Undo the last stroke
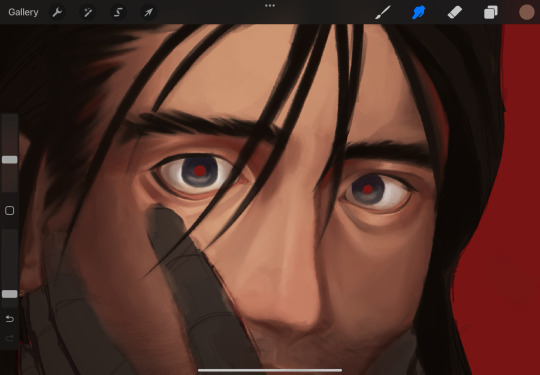The image size is (540, 375). click(x=10, y=319)
